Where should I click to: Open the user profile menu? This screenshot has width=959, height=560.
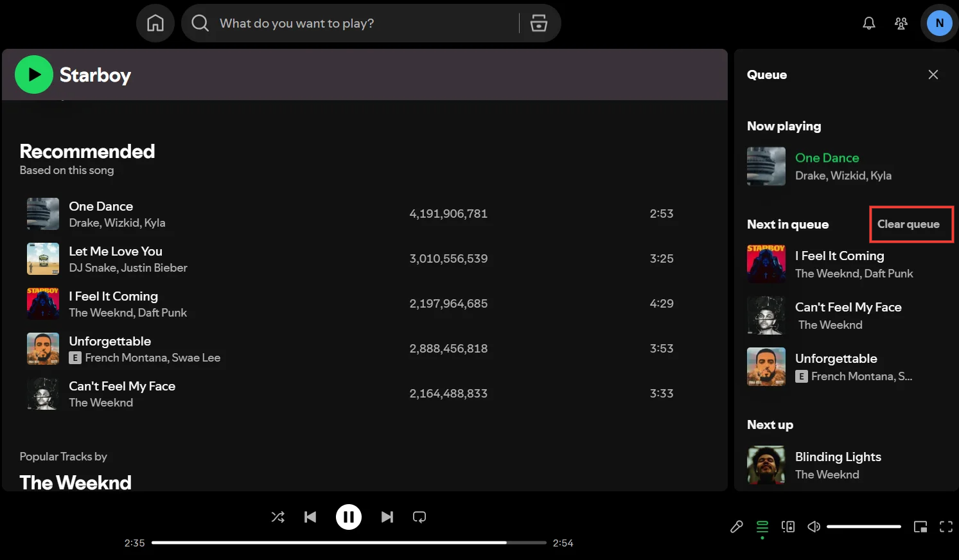(939, 23)
